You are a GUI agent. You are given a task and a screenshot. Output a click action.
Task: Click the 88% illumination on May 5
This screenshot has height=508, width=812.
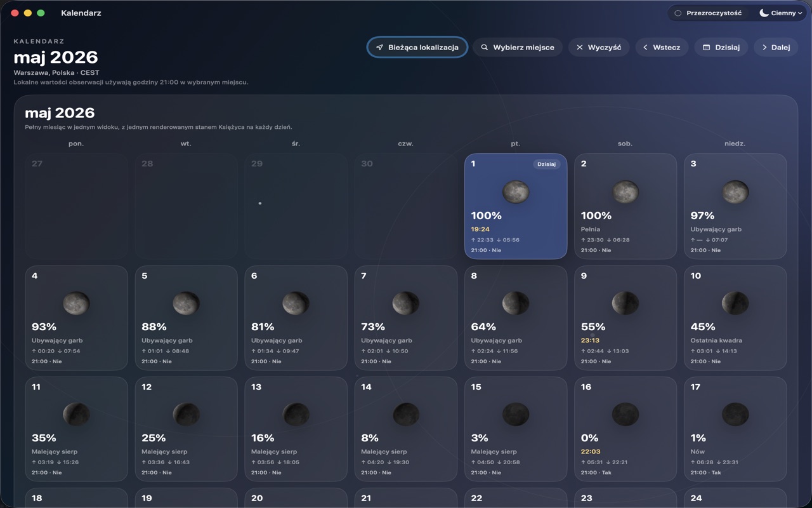click(x=154, y=326)
